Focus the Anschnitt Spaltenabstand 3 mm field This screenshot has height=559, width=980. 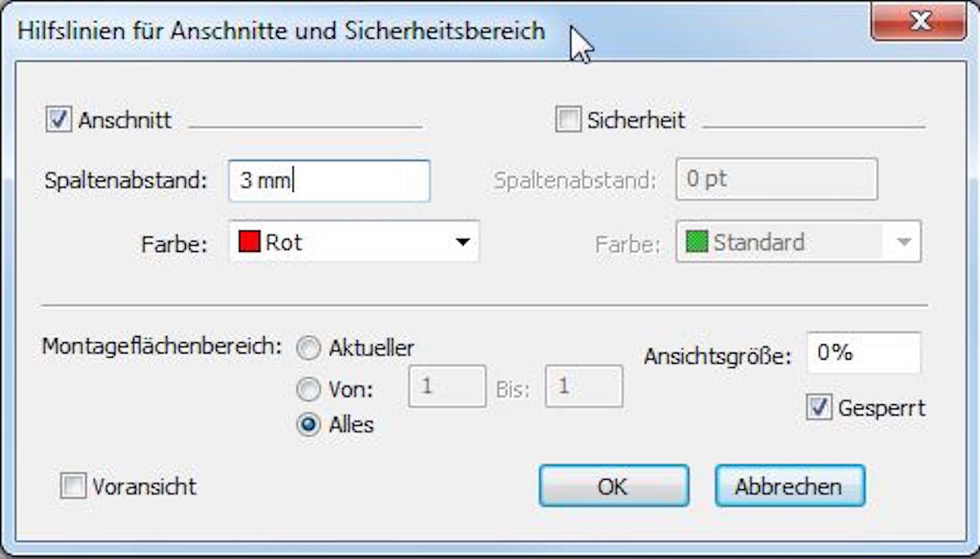329,181
